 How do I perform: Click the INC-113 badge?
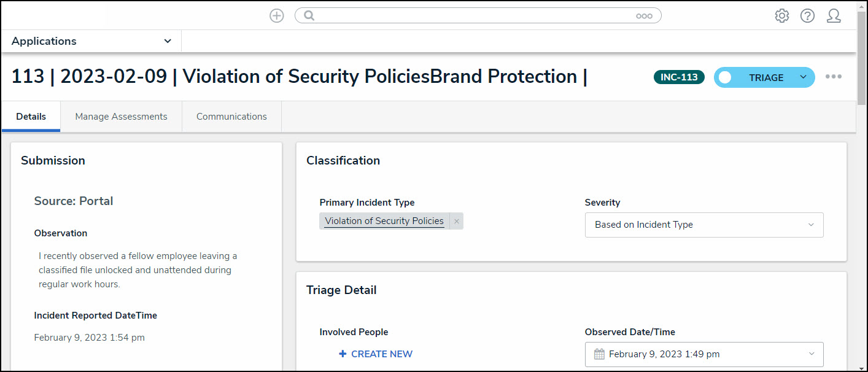(x=679, y=77)
